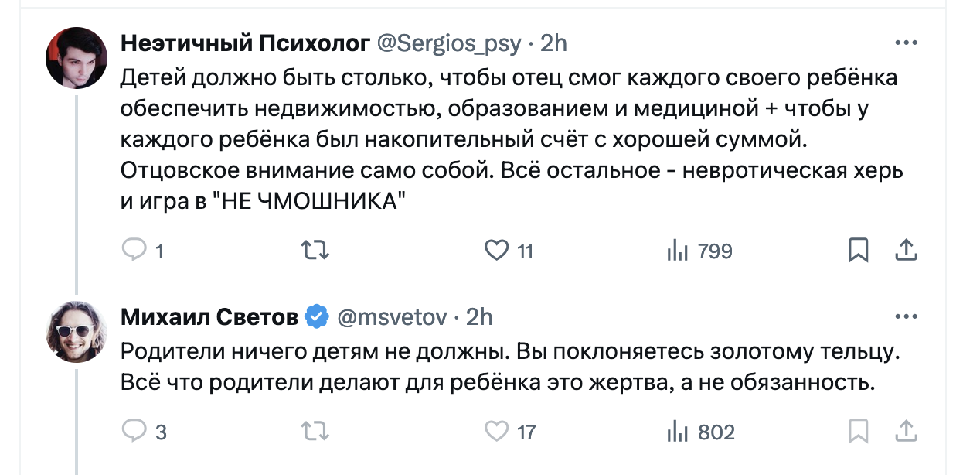This screenshot has width=980, height=475.
Task: Open the @Sergios_psy handle link
Action: tap(448, 44)
